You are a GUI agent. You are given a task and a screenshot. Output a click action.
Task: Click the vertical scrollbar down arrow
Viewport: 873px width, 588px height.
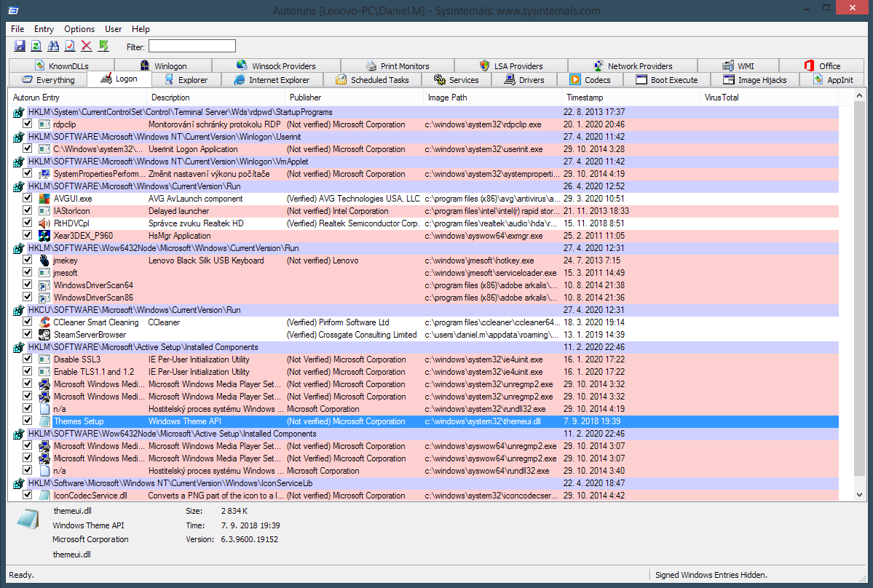pyautogui.click(x=859, y=495)
